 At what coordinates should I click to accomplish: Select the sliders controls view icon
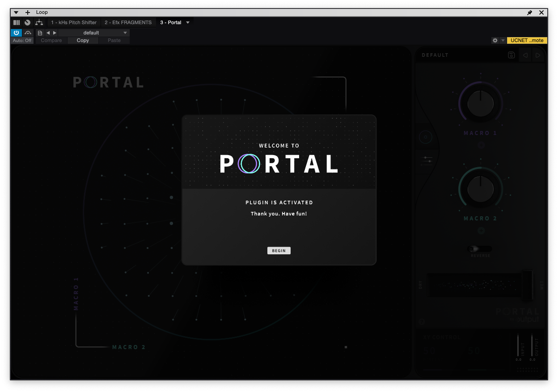tap(427, 161)
